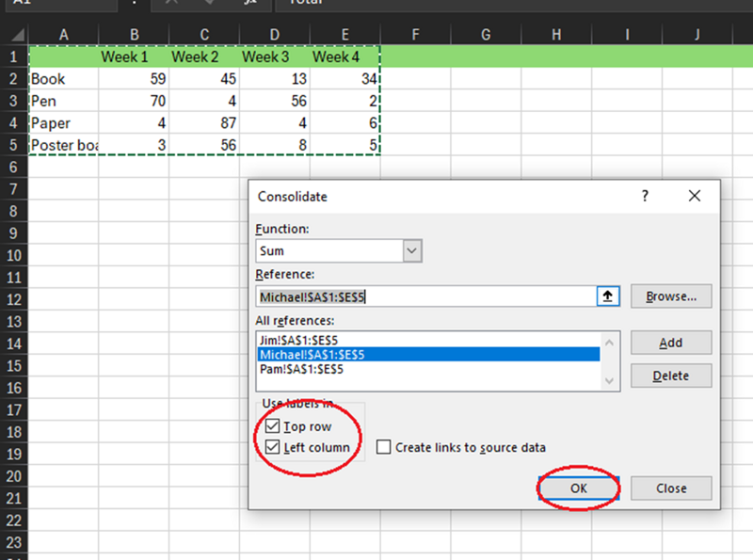The image size is (753, 560).
Task: Uncheck the Left column checkbox
Action: click(272, 447)
